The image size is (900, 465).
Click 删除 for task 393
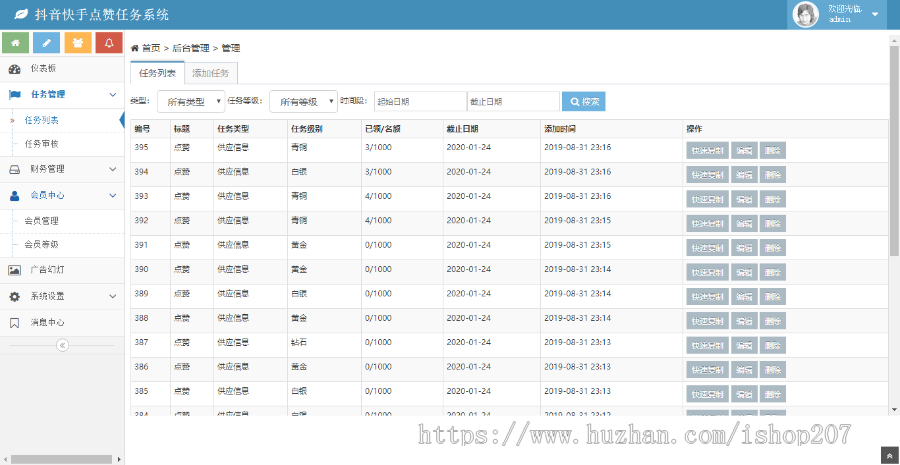point(773,199)
